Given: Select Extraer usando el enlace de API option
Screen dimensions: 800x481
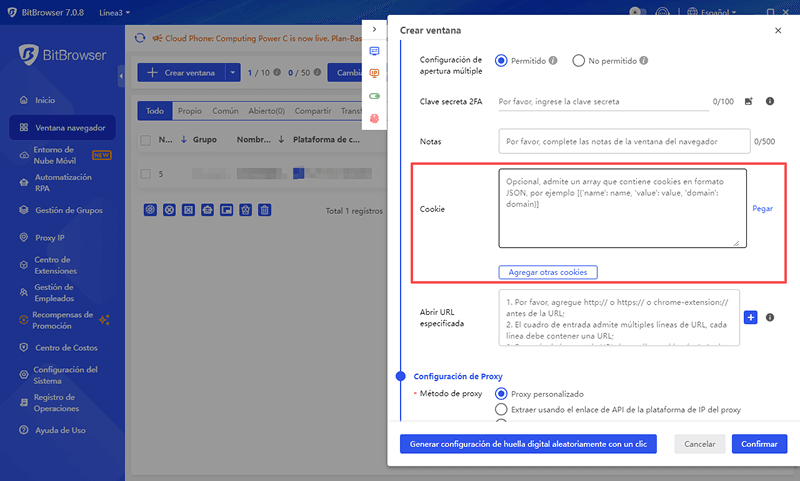Looking at the screenshot, I should click(501, 410).
